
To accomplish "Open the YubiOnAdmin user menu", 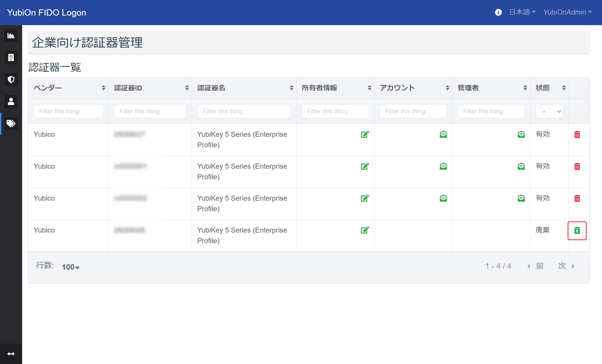I will pos(567,12).
